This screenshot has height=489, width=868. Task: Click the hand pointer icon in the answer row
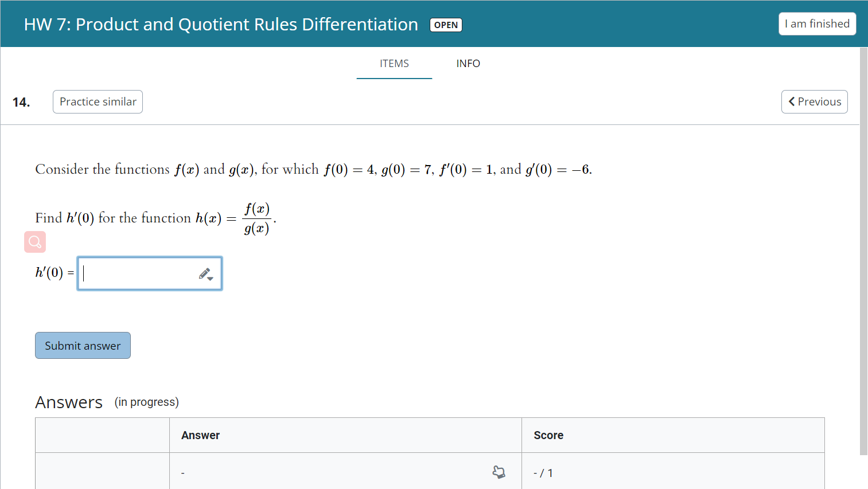click(x=499, y=471)
